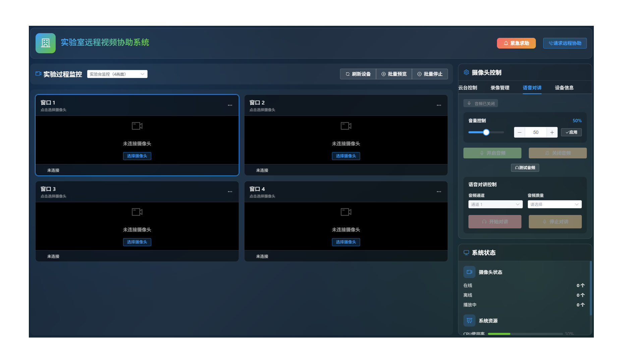Open the three-dot menu for 窗口 1
The height and width of the screenshot is (364, 624).
coord(230,105)
